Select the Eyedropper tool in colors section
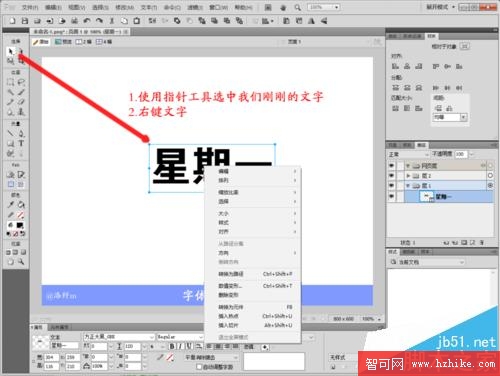 point(11,205)
